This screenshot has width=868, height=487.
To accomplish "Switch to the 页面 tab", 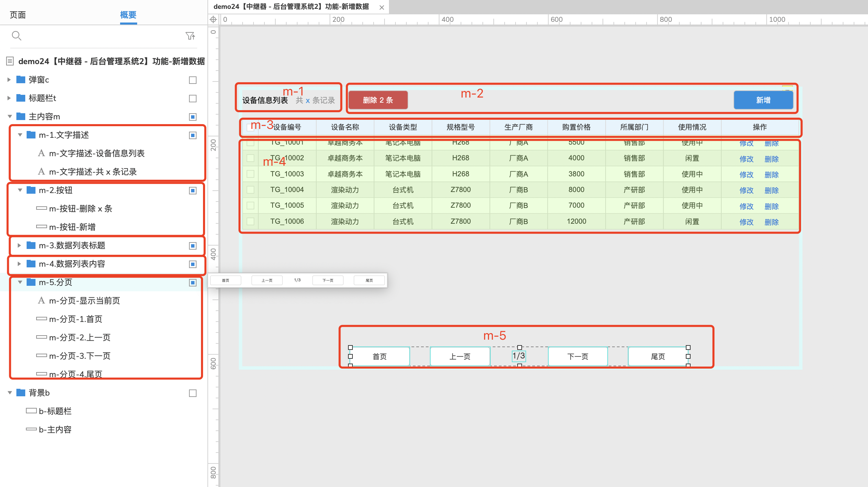I will 18,15.
